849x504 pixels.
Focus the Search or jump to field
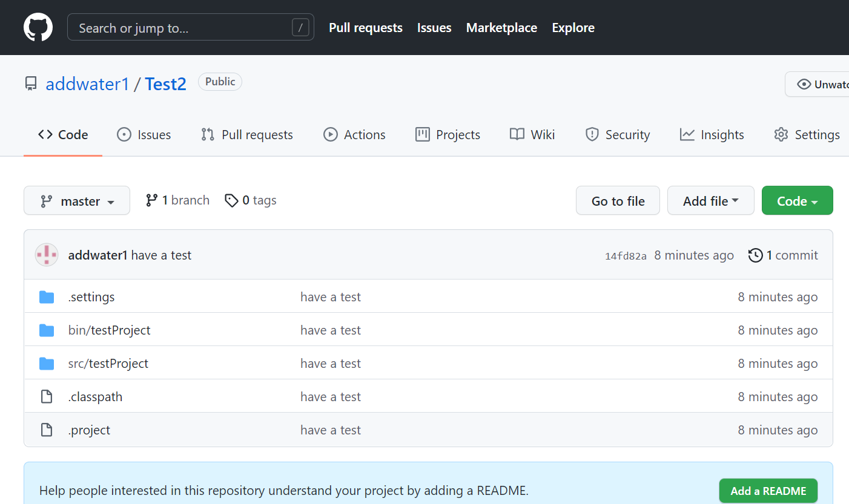click(190, 27)
